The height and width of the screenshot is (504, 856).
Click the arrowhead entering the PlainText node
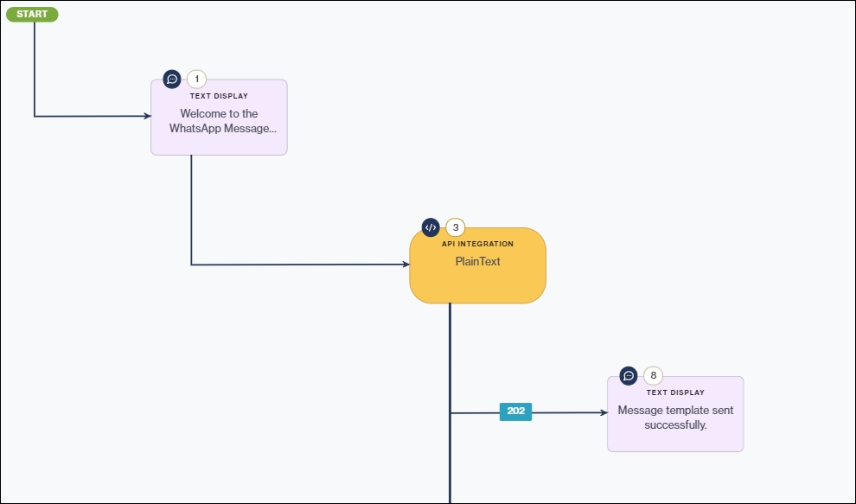[405, 265]
